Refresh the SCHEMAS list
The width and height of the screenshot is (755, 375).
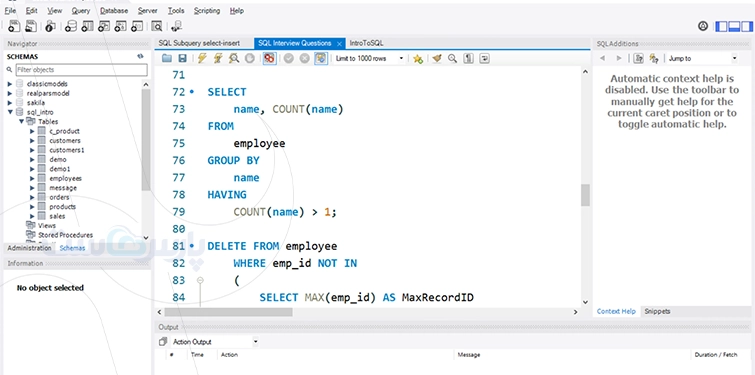(140, 56)
